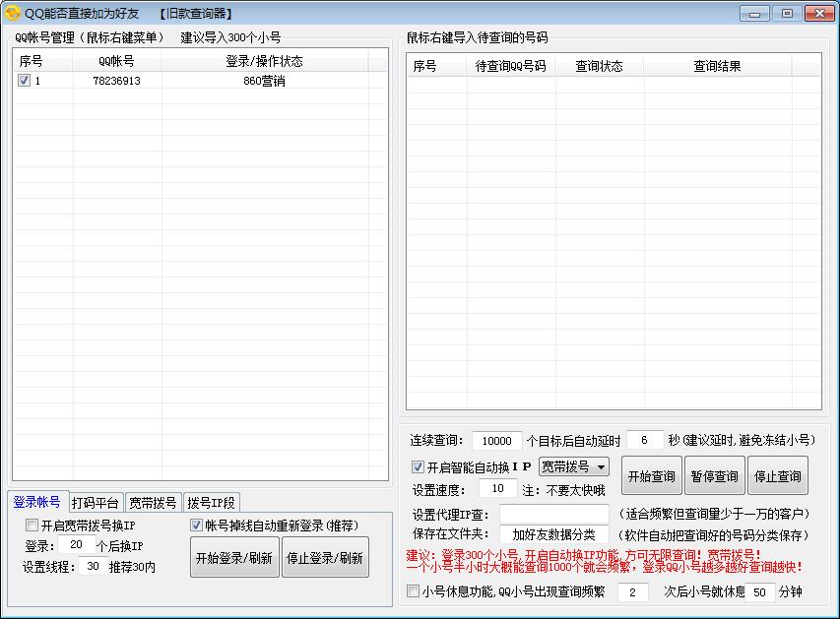
Task: Click the 查询状态 column header
Action: coord(596,64)
